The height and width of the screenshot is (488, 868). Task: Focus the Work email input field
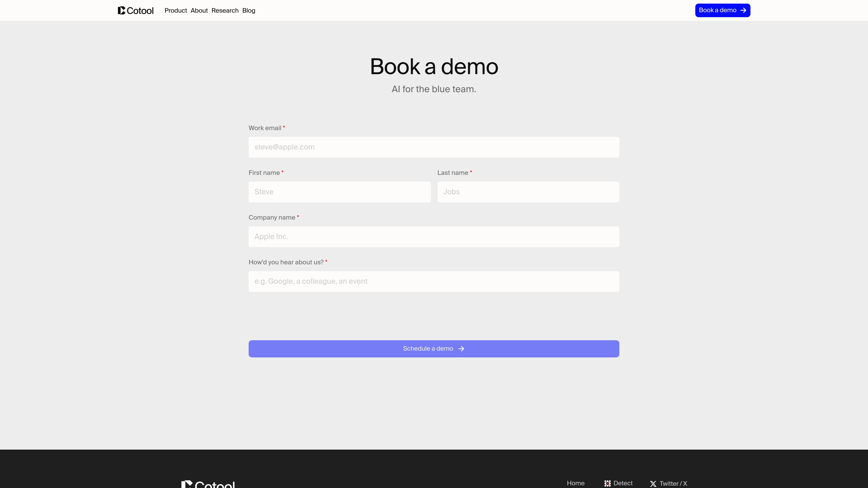[x=434, y=147]
